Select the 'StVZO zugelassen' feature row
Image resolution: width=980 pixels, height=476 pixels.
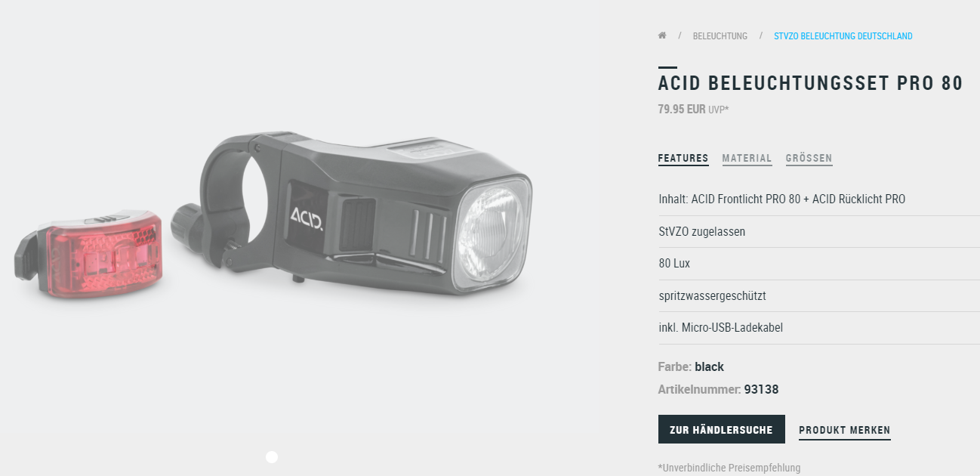pyautogui.click(x=819, y=232)
